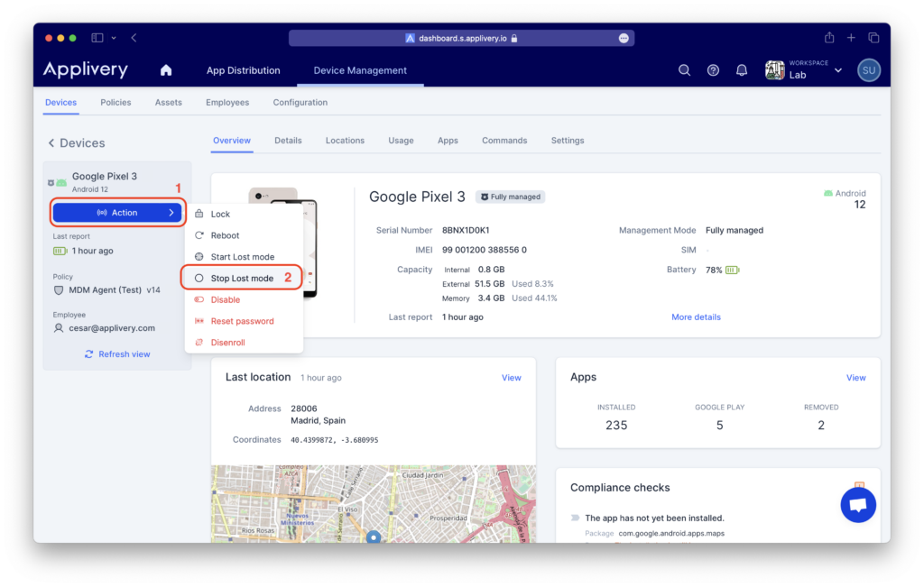Viewport: 924px width, 587px height.
Task: Click the workspace Lab logo image
Action: pos(774,70)
